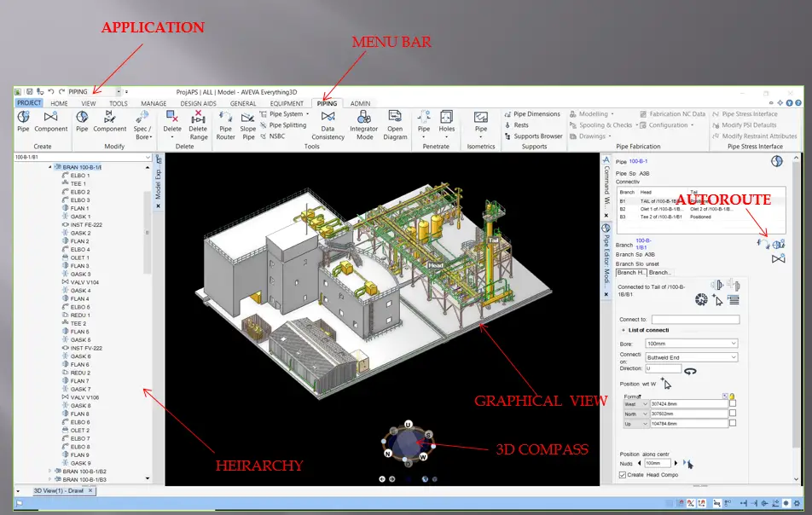This screenshot has width=812, height=515.
Task: Click the Connect to input field
Action: [695, 320]
